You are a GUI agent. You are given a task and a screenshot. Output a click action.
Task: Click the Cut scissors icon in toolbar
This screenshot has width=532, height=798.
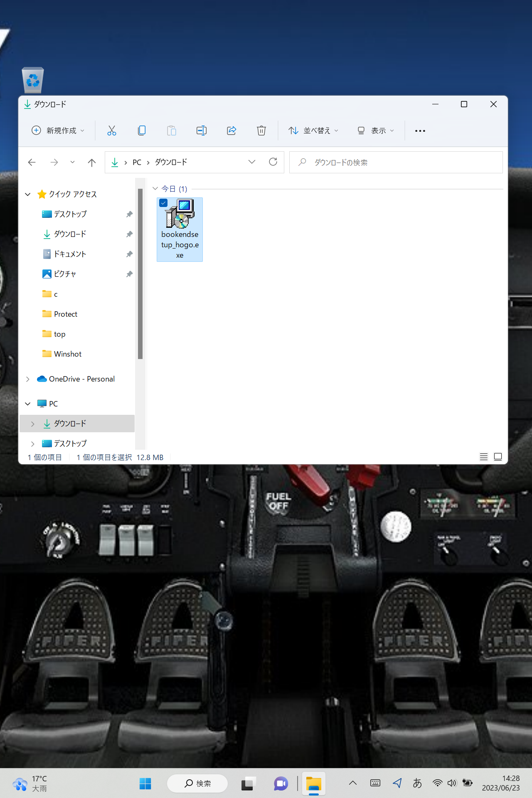pyautogui.click(x=111, y=131)
